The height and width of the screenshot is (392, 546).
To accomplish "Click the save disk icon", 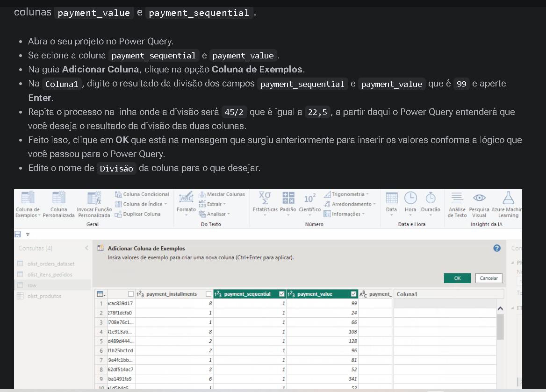I will 18,234.
